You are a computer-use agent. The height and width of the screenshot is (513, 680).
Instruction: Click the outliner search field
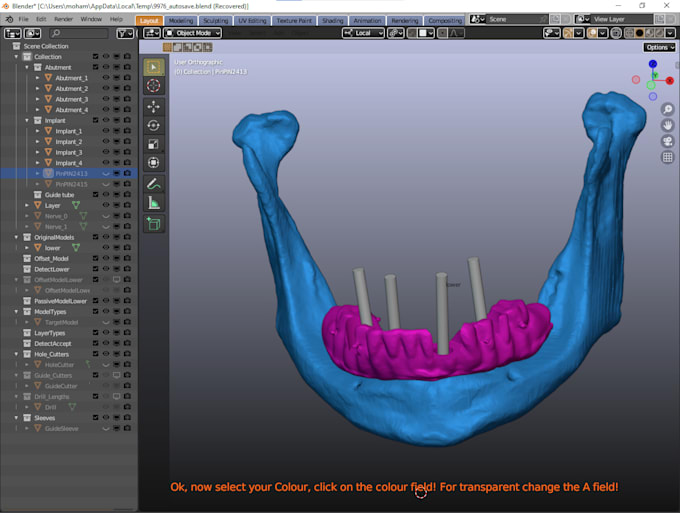click(x=78, y=33)
